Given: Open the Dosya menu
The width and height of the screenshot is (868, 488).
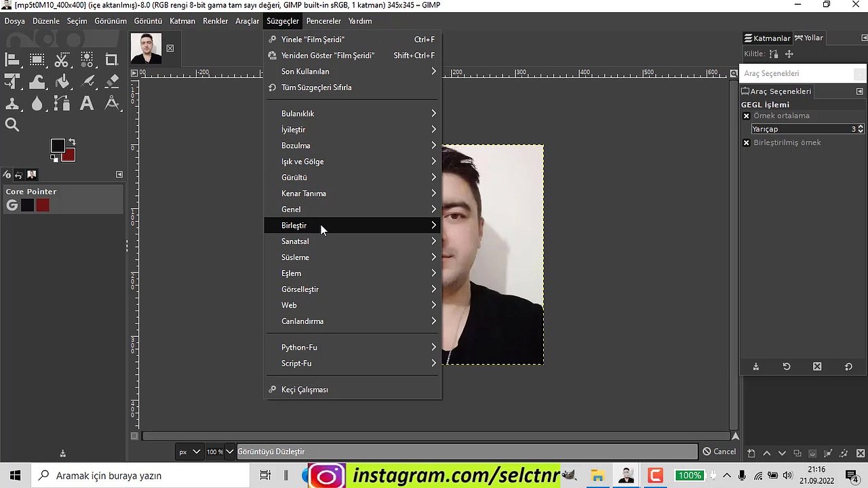Looking at the screenshot, I should 14,21.
